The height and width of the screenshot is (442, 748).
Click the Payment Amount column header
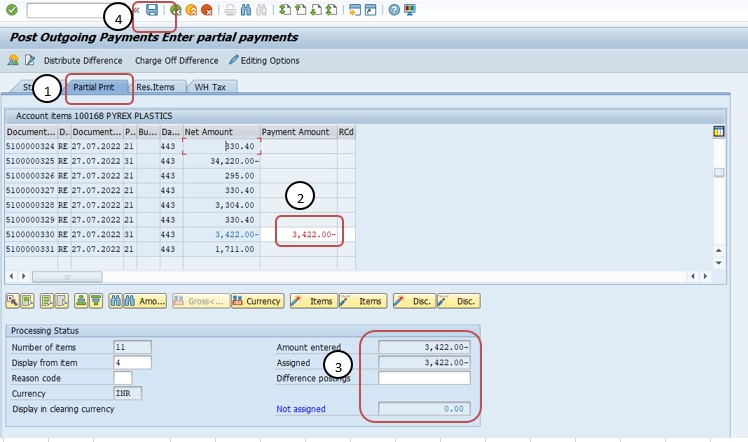coord(299,132)
